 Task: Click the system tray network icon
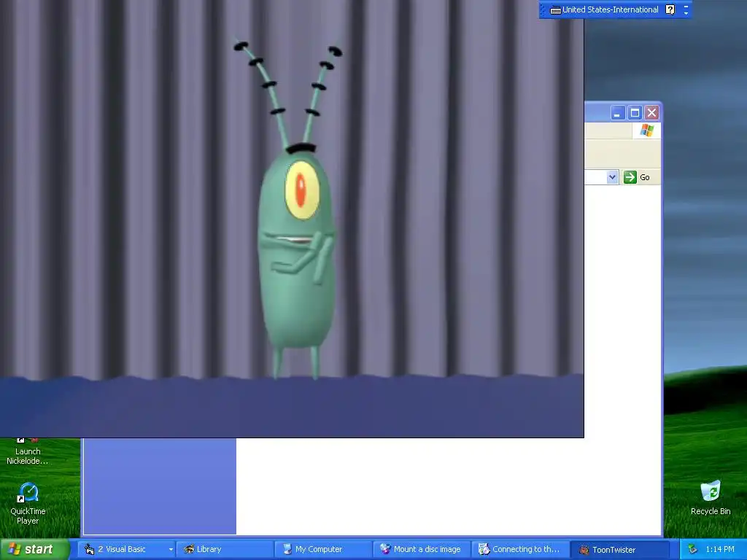(693, 549)
